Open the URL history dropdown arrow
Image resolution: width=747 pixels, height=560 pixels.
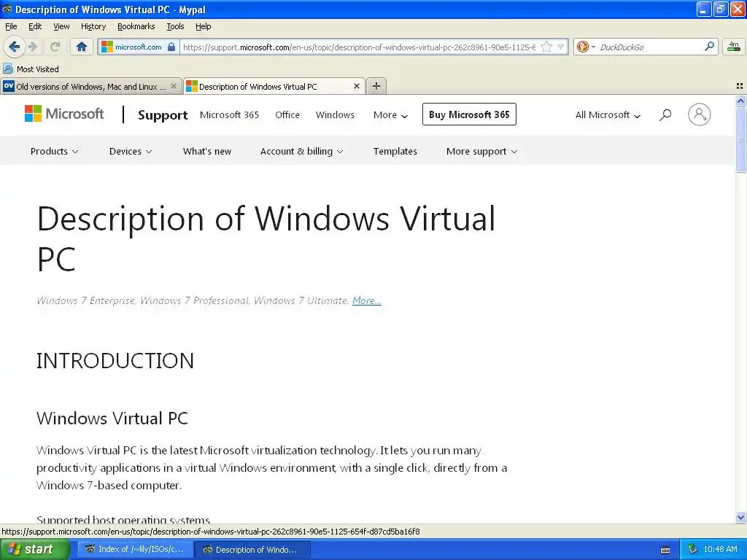coord(561,47)
